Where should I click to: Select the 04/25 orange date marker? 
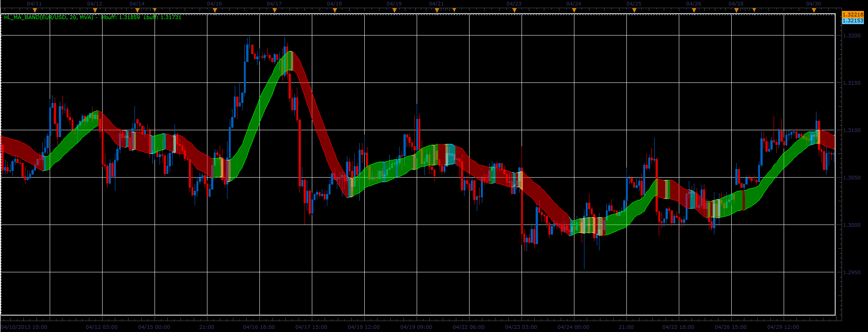tap(634, 10)
